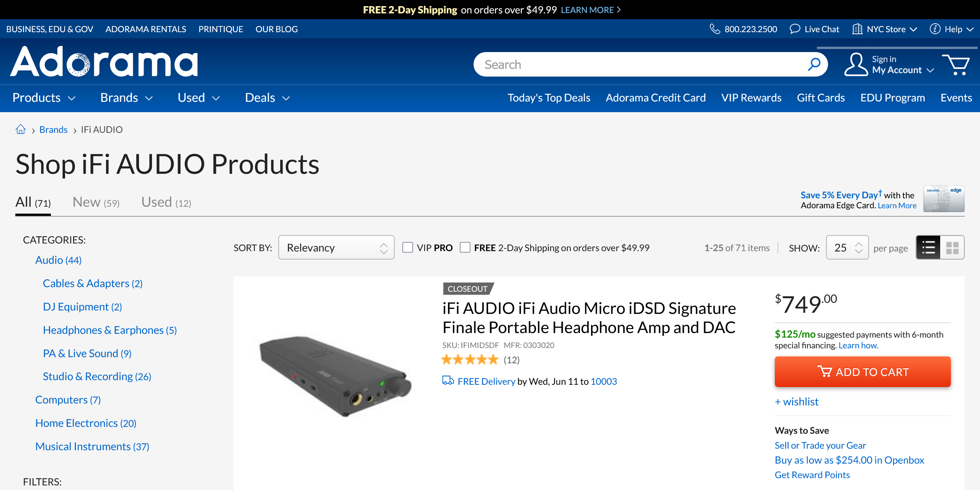Screen dimensions: 980x490
Task: Filter by Audio (44) category
Action: 58,260
